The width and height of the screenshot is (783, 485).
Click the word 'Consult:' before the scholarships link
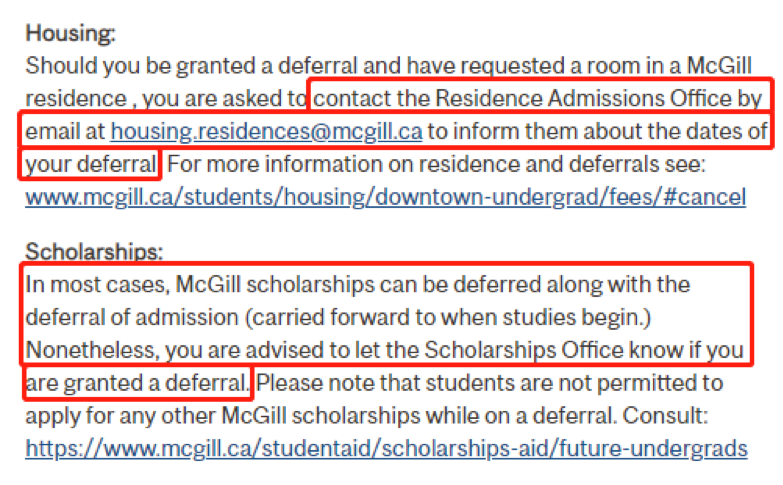[665, 416]
